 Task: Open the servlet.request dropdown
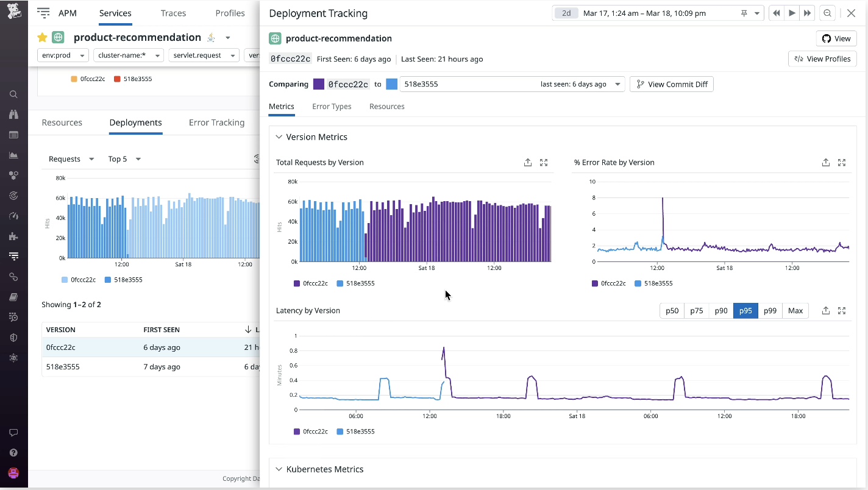tap(204, 55)
